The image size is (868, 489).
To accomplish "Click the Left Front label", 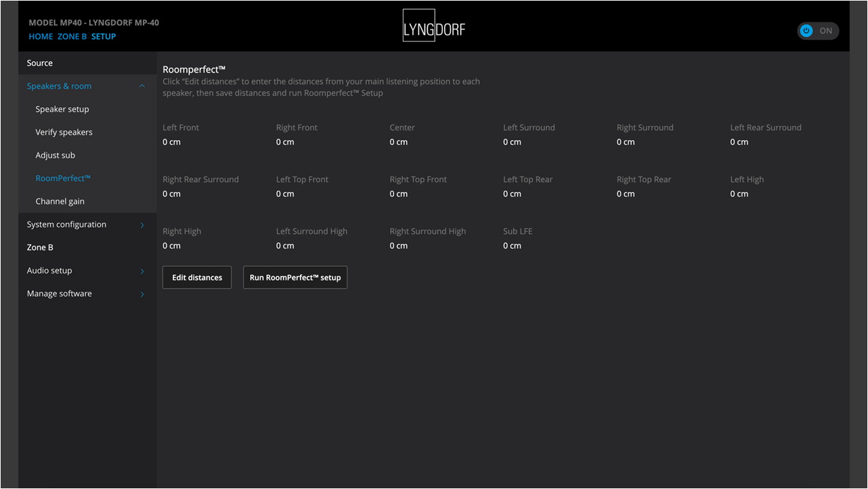I will coord(181,127).
